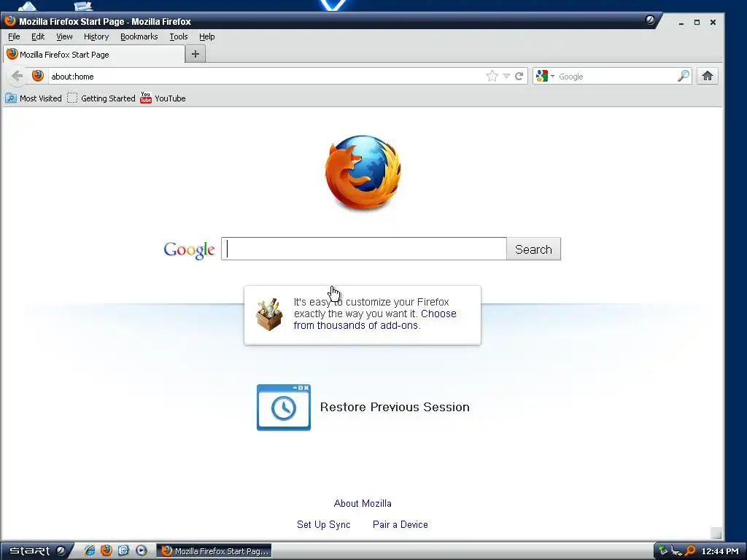Minimize the Firefox window
747x560 pixels.
point(681,22)
